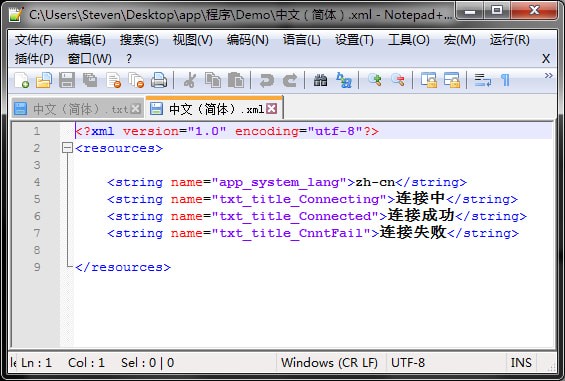Click the Save All toolbar icon

coord(90,80)
